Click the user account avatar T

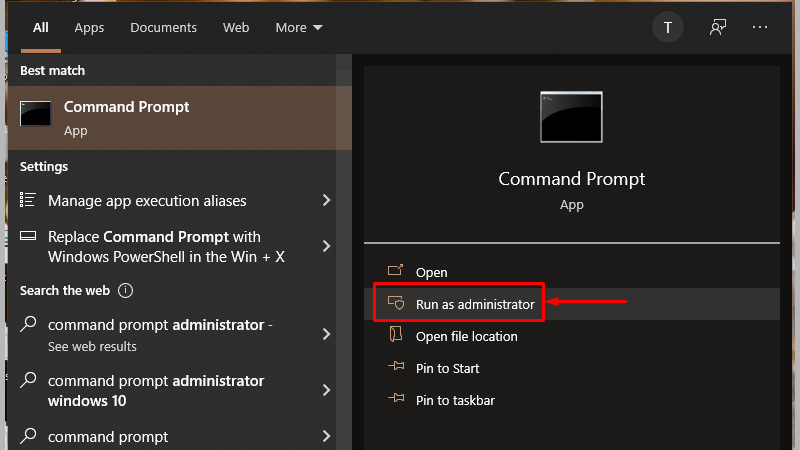[667, 28]
